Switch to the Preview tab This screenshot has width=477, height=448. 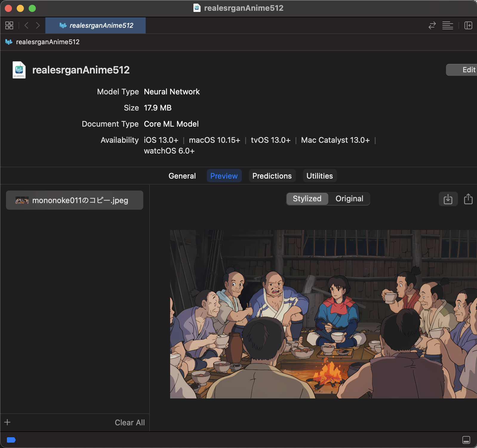pos(224,176)
